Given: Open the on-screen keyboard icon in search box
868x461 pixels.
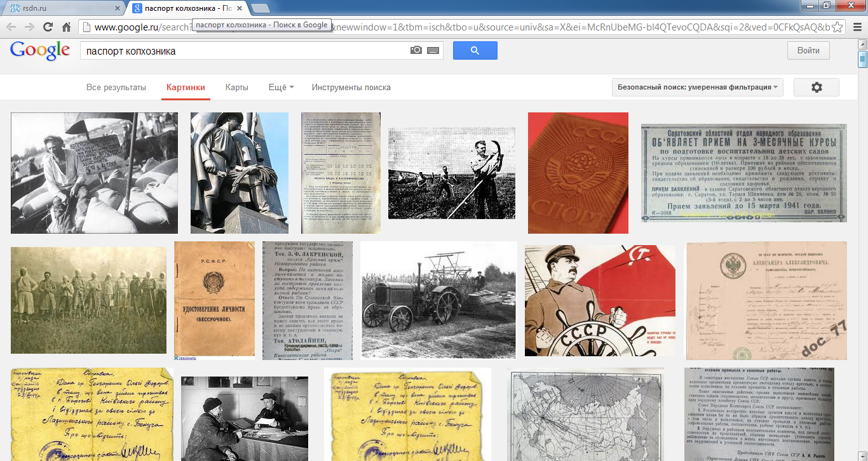Looking at the screenshot, I should click(434, 50).
